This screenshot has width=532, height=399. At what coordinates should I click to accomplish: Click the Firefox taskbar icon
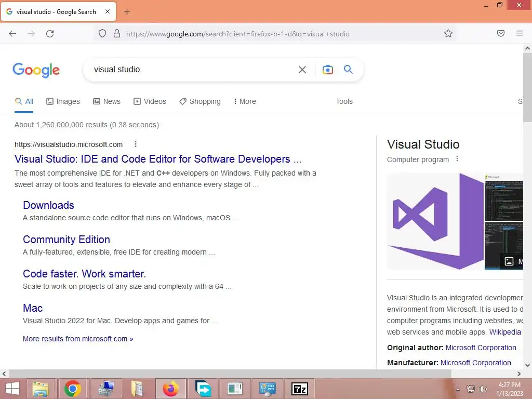pos(170,389)
